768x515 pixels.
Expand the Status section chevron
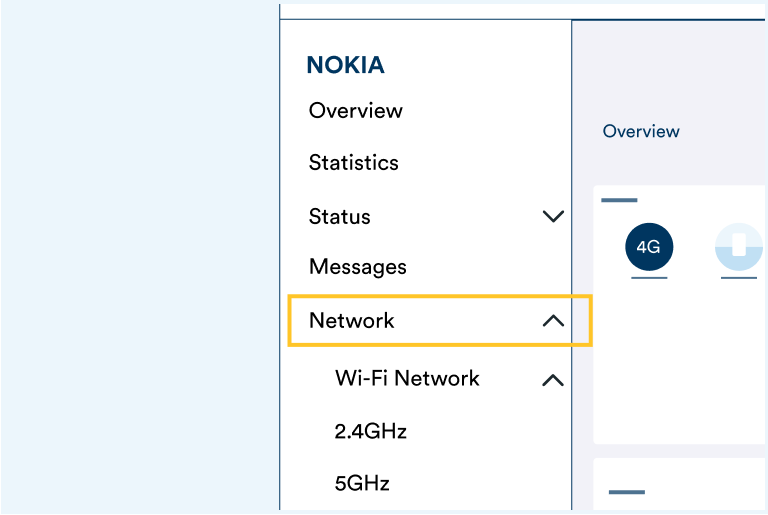tap(552, 216)
